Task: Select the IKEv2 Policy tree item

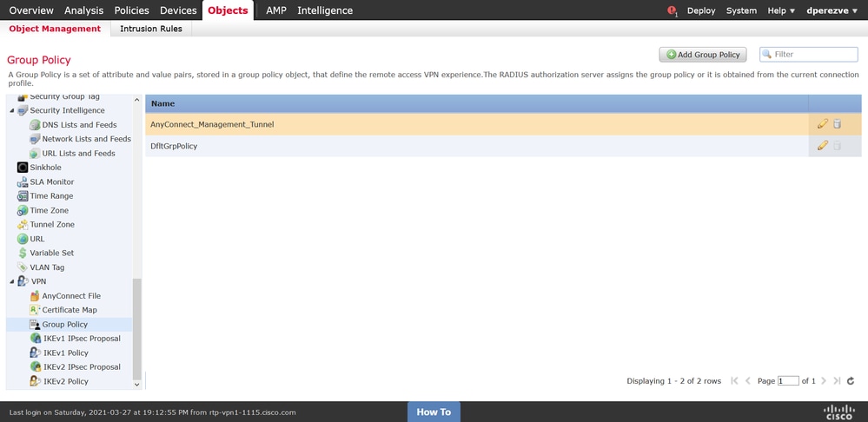Action: pyautogui.click(x=65, y=382)
